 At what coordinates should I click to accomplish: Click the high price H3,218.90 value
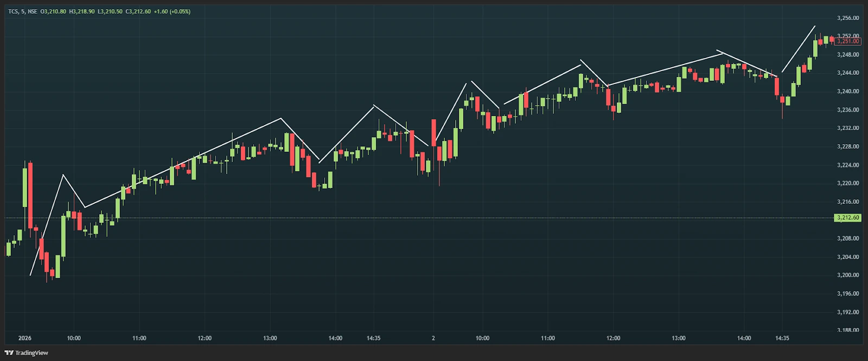[82, 11]
